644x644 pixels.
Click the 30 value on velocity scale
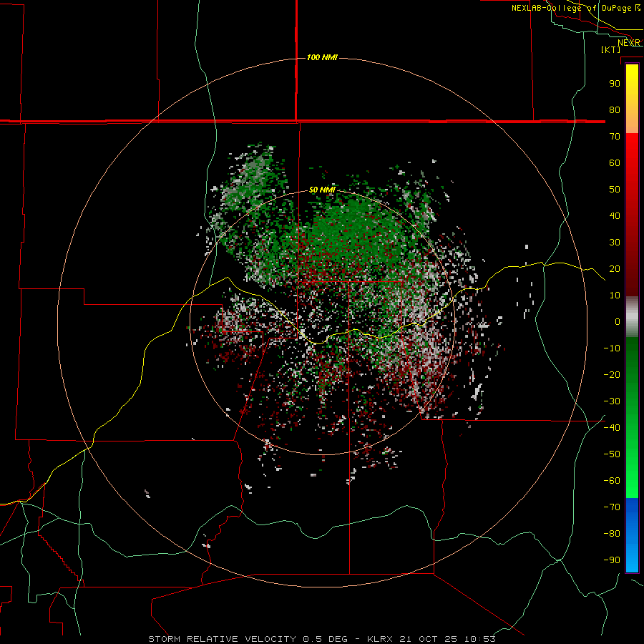615,243
